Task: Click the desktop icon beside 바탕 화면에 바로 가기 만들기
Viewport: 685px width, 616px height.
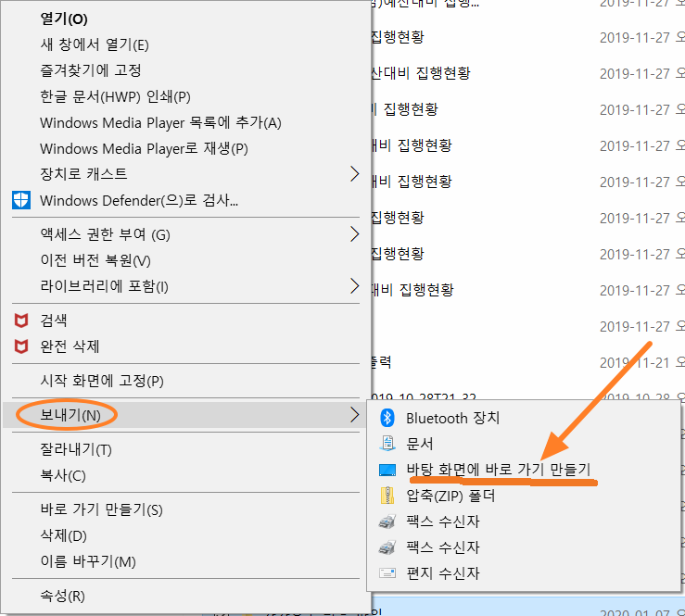Action: point(387,470)
